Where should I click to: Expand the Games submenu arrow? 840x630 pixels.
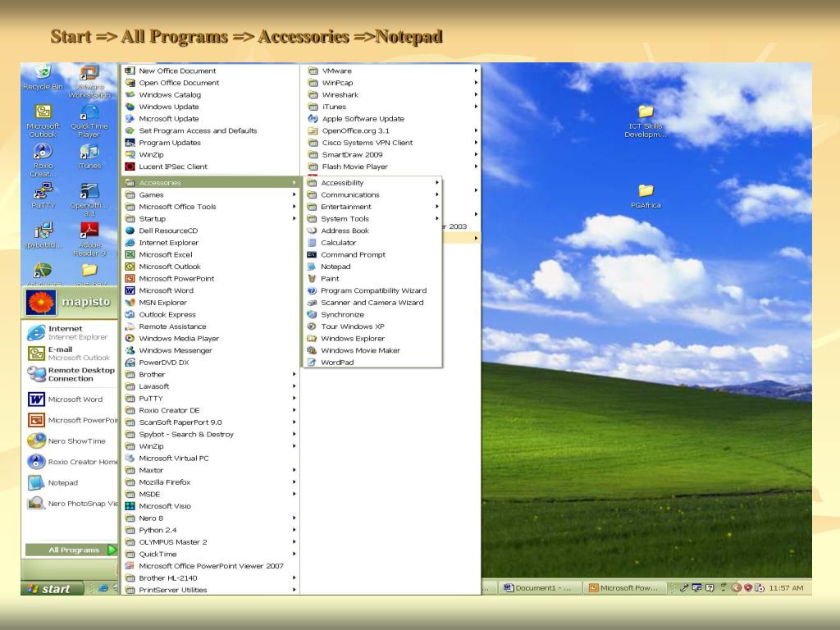[x=294, y=194]
